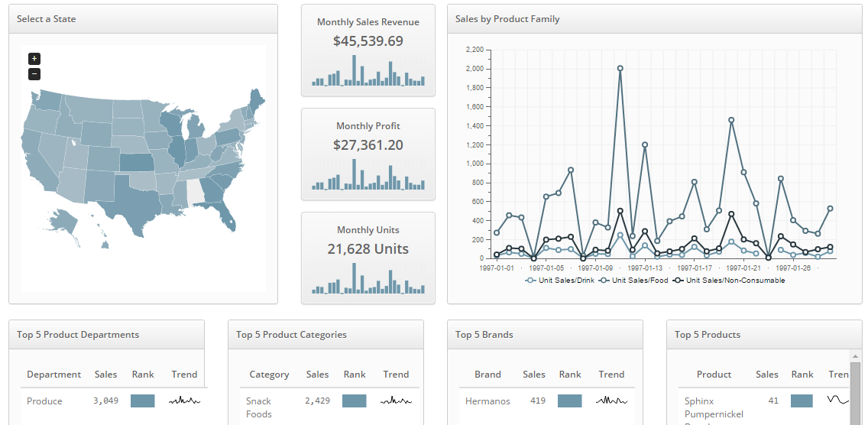
Task: Click the Top 5 Products scrollbar thumb
Action: click(855, 394)
